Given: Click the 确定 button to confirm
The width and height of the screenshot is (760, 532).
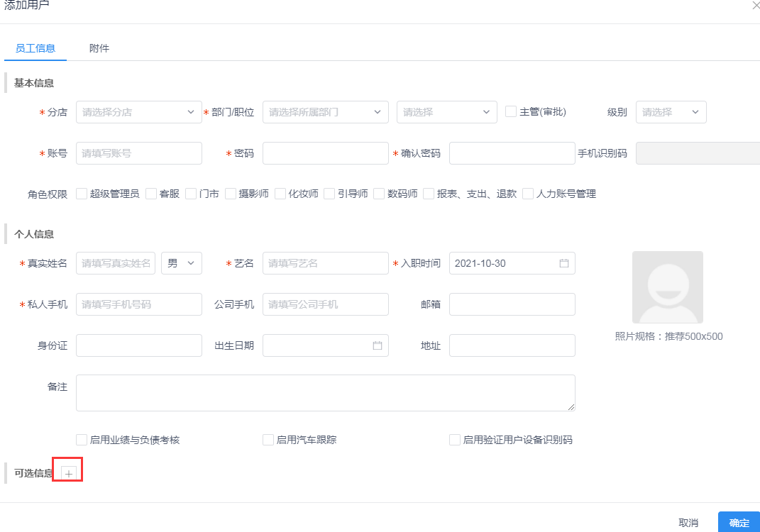Looking at the screenshot, I should pos(739,522).
